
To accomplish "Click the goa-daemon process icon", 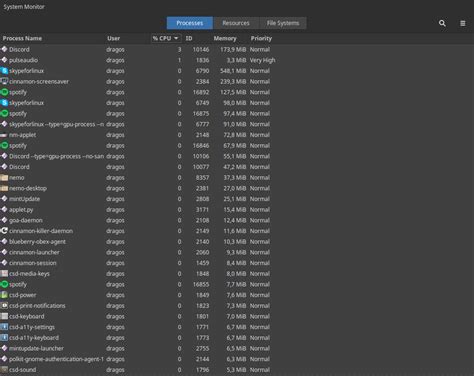I will [4, 220].
